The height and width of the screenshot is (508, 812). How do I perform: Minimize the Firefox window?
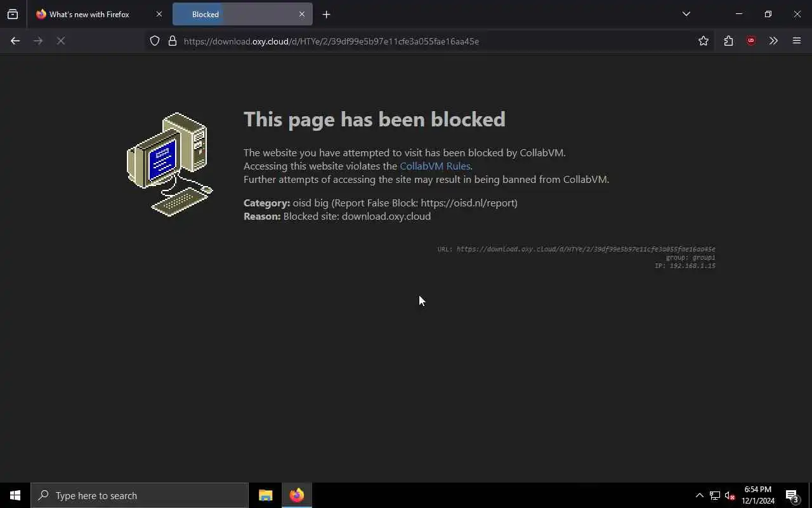[x=738, y=14]
